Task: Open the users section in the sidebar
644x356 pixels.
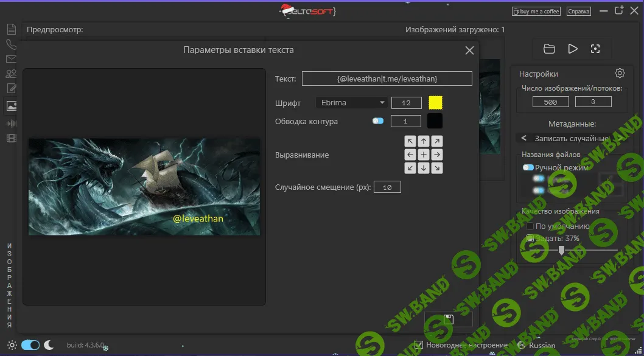Action: (x=11, y=74)
